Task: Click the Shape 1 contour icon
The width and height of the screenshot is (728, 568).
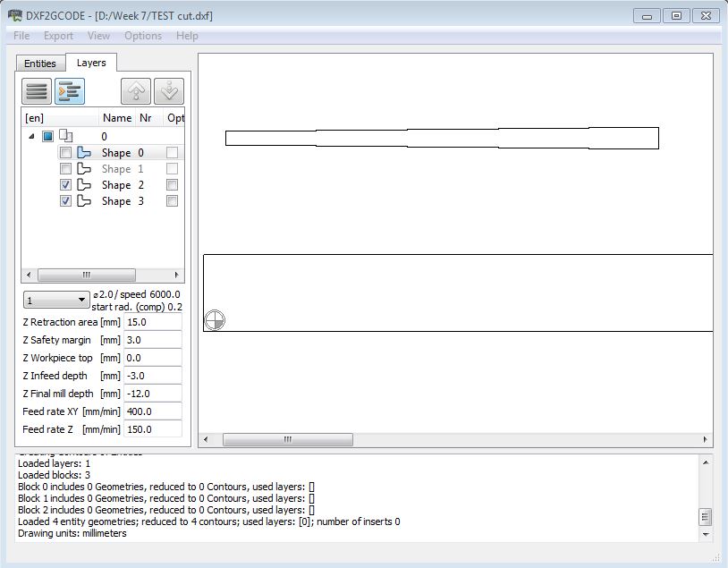Action: 84,168
